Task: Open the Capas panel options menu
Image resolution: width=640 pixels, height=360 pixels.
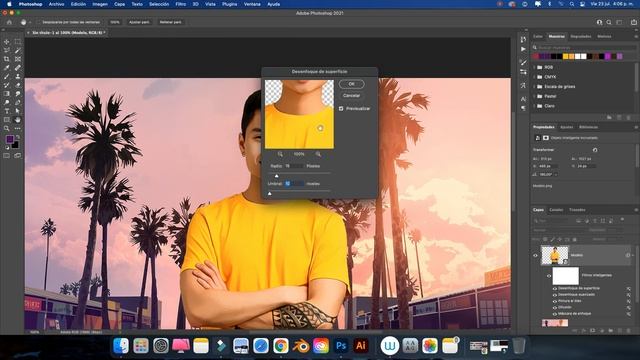Action: click(636, 210)
